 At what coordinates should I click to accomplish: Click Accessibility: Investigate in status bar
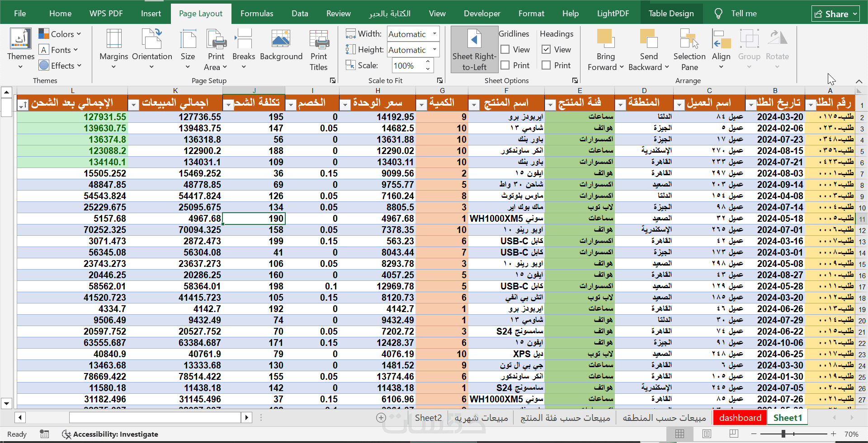point(110,434)
